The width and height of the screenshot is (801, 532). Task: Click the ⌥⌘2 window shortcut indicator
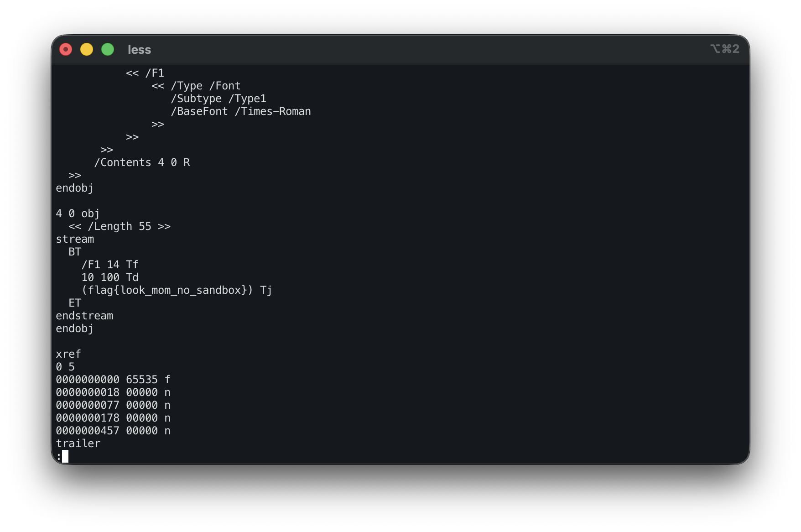pyautogui.click(x=724, y=49)
